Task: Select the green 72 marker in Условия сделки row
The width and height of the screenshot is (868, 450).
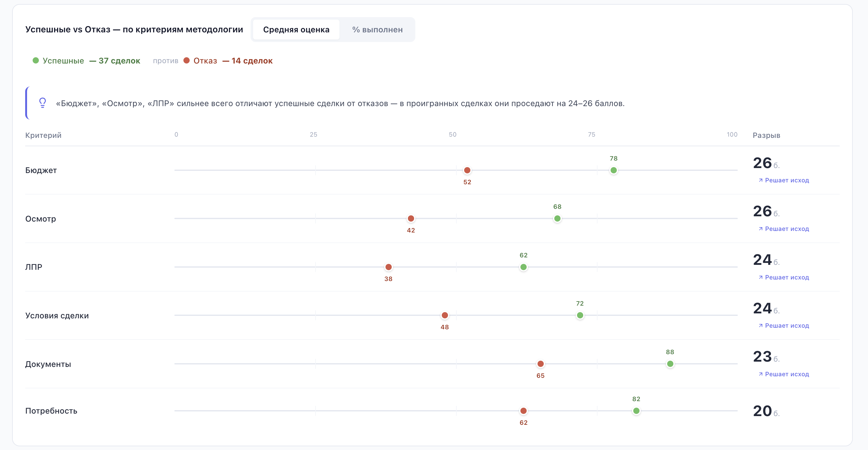Action: point(580,316)
